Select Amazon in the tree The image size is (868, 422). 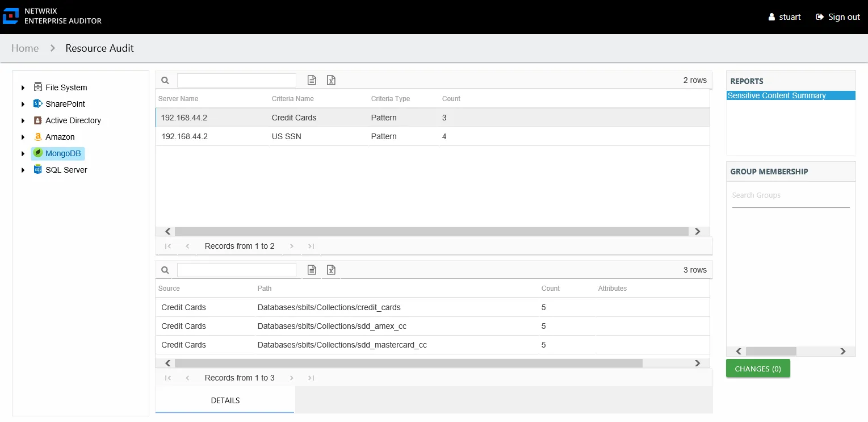click(60, 137)
